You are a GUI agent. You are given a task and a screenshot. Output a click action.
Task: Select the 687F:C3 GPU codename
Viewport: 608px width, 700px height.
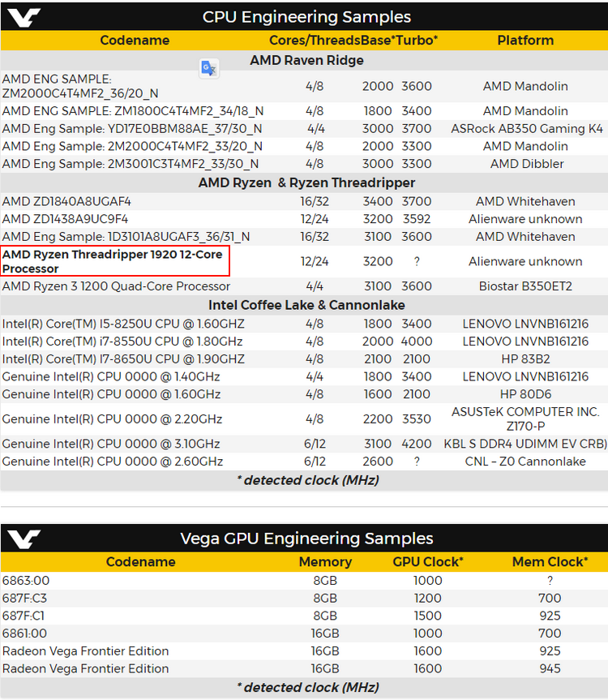coord(24,599)
